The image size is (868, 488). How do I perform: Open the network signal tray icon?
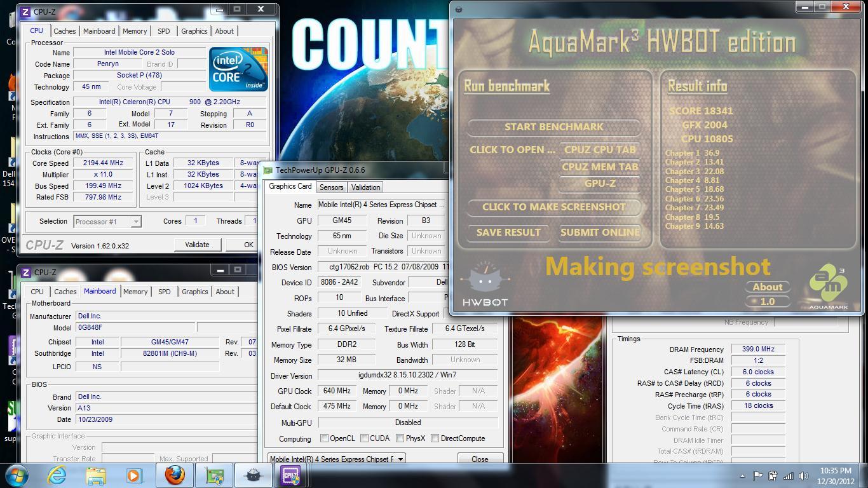[x=788, y=475]
